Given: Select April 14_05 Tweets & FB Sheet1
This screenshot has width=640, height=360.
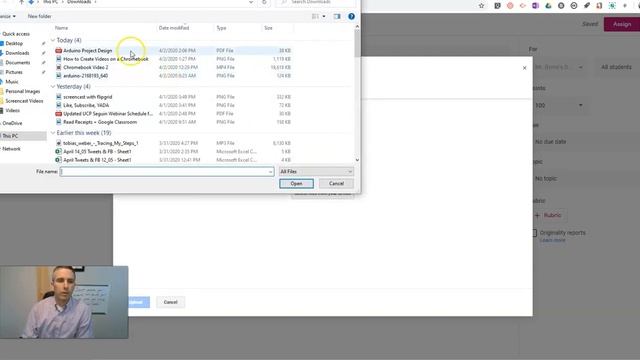Looking at the screenshot, I should [97, 151].
